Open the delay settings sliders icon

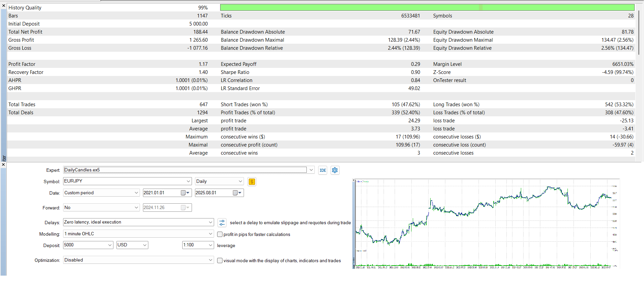tap(222, 223)
